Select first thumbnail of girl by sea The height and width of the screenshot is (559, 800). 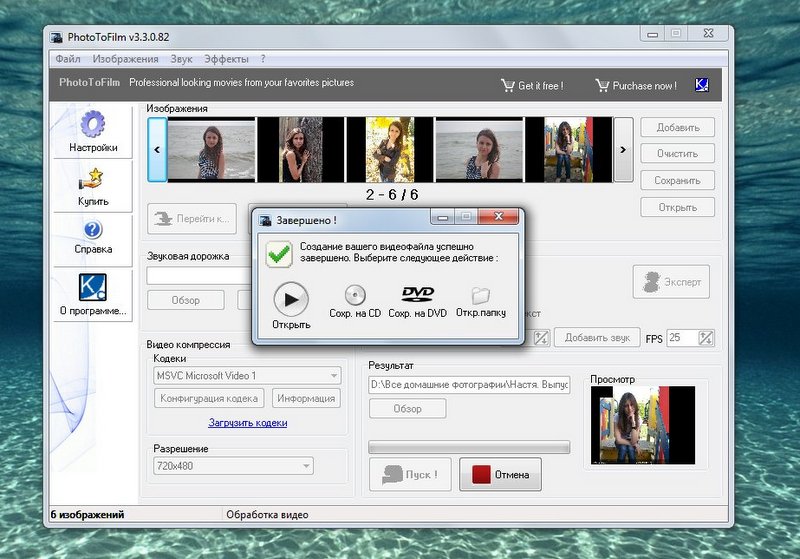click(211, 149)
